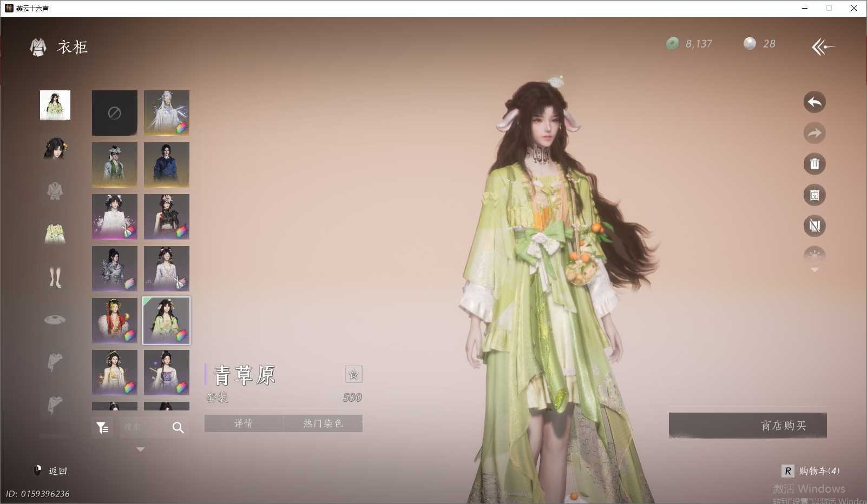Open the green dress category
The width and height of the screenshot is (867, 504).
click(55, 234)
